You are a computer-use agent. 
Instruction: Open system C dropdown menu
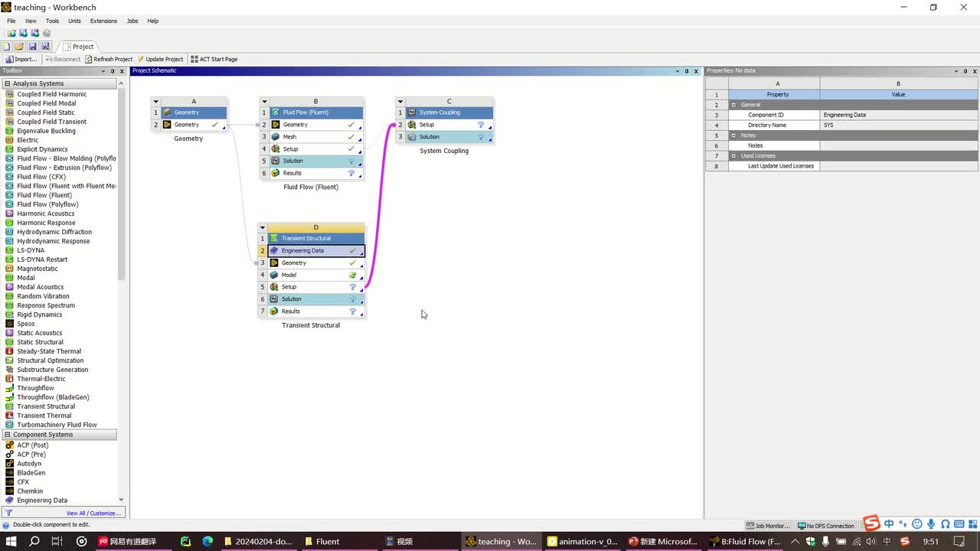[400, 102]
